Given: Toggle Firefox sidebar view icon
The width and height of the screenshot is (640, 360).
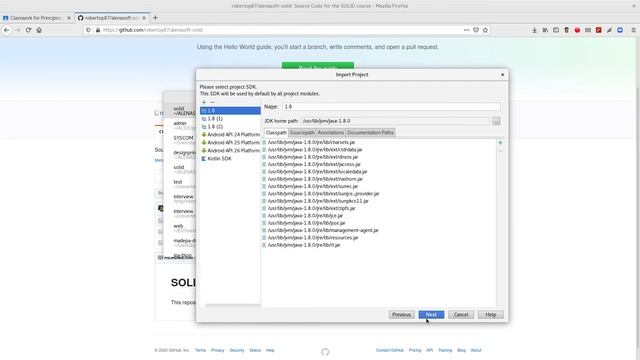Looking at the screenshot, I should pyautogui.click(x=556, y=30).
